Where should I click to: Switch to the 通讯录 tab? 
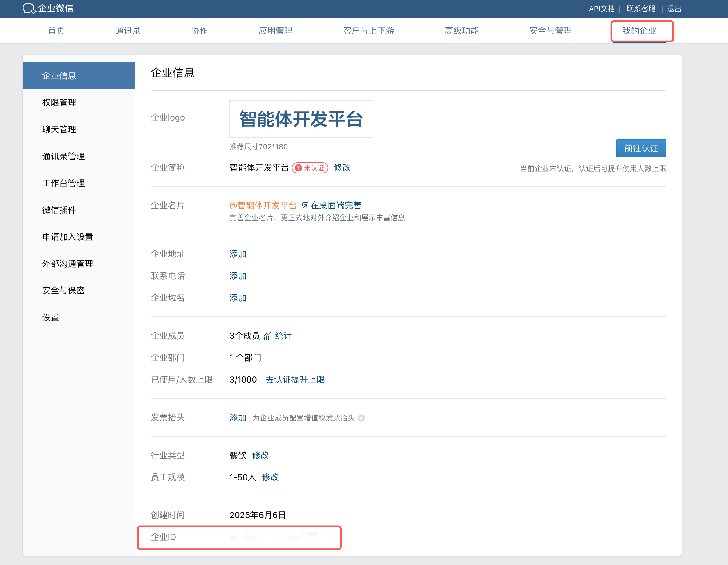click(128, 31)
